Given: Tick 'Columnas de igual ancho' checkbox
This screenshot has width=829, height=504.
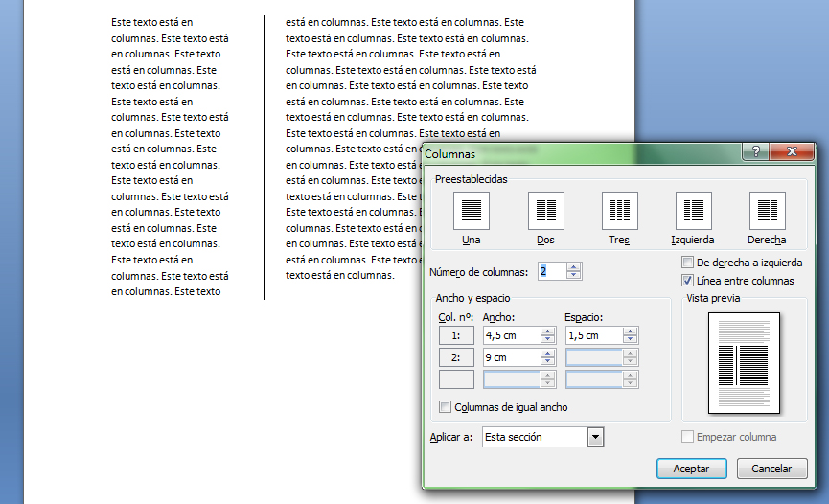Looking at the screenshot, I should (x=445, y=407).
